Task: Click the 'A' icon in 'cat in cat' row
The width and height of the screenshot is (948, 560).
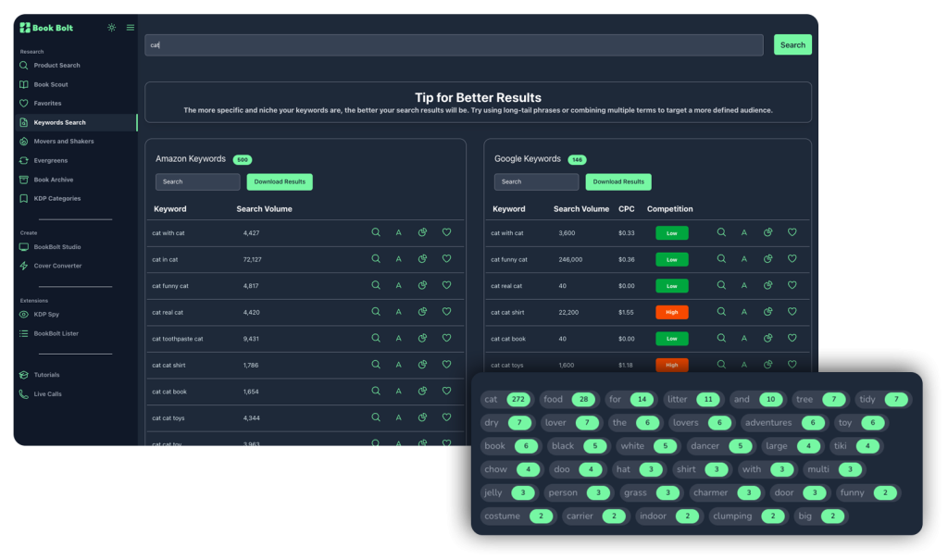Action: [x=399, y=260]
